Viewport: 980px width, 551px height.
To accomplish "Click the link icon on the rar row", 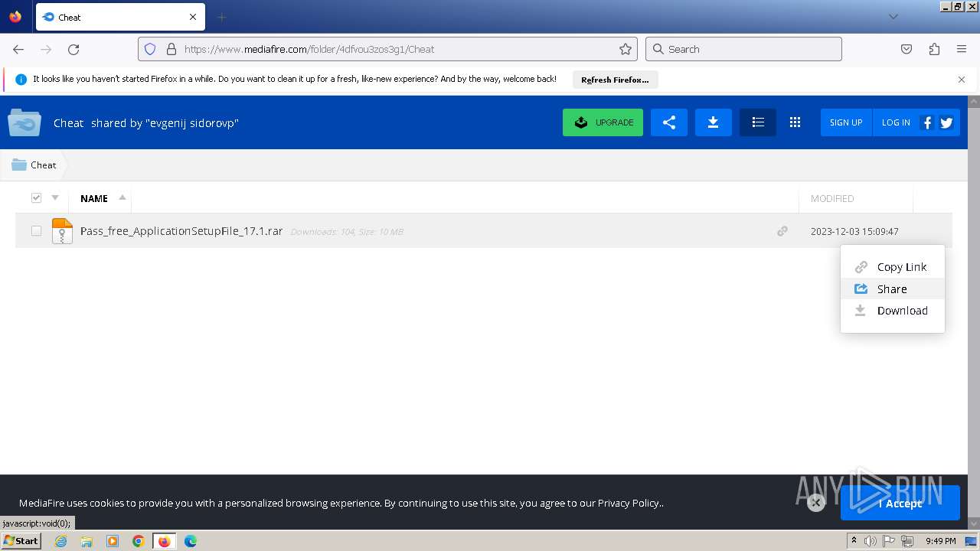I will (782, 231).
